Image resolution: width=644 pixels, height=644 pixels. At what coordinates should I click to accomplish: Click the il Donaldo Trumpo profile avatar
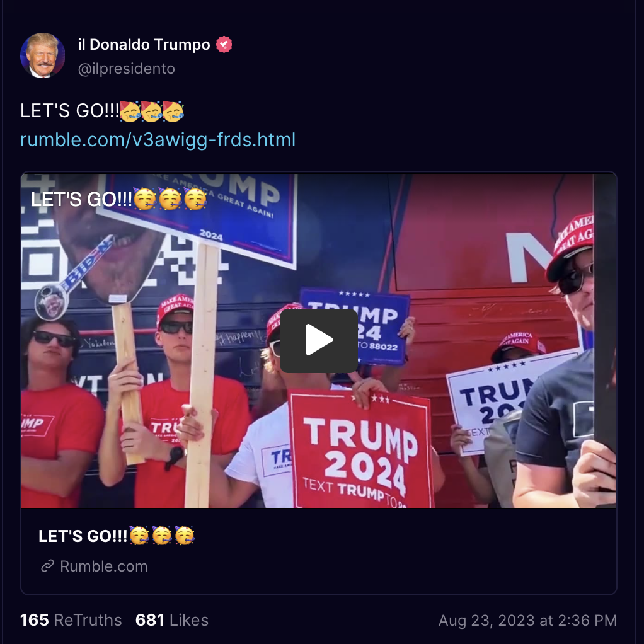[x=42, y=55]
